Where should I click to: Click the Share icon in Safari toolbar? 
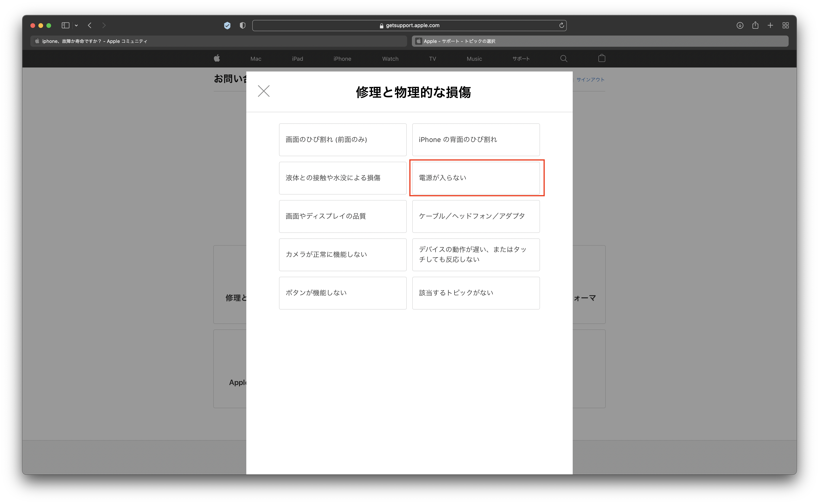(755, 25)
